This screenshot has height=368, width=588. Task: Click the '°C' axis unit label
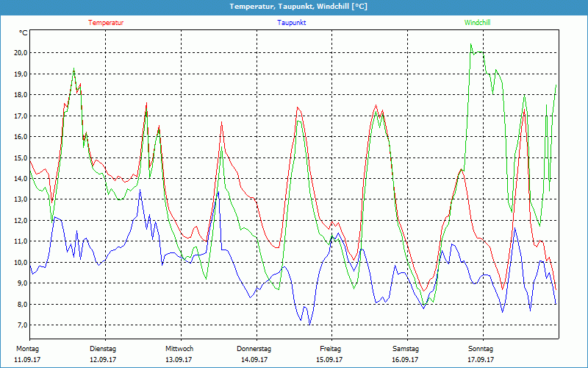pyautogui.click(x=23, y=33)
